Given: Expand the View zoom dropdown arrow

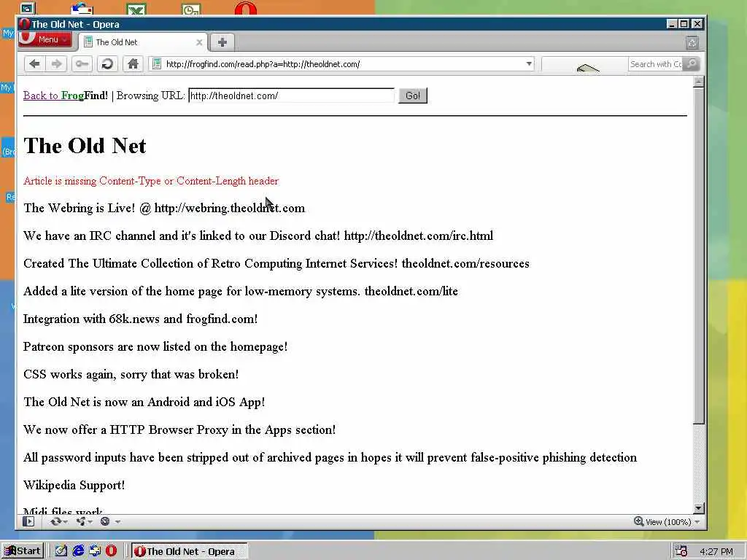Looking at the screenshot, I should (x=697, y=522).
